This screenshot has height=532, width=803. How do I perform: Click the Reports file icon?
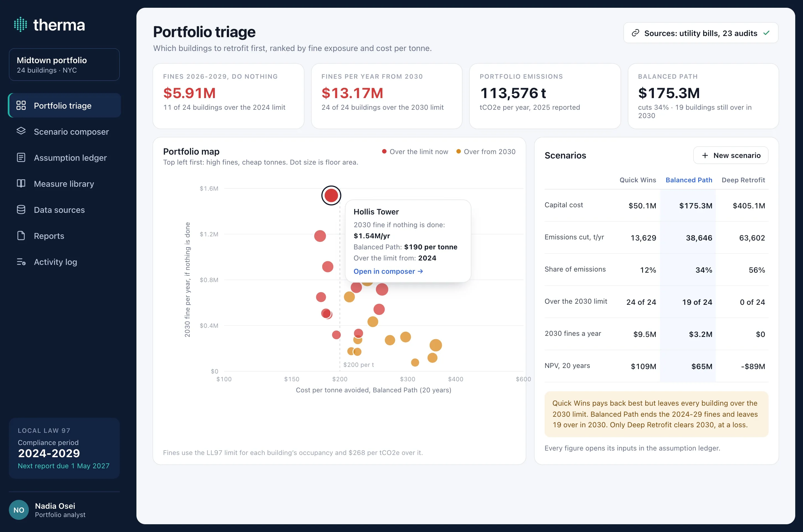(21, 236)
